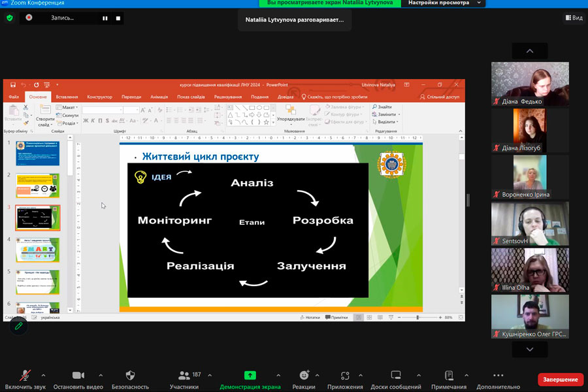This screenshot has height=392, width=588.
Task: Click the Спільний доступ share button
Action: point(440,97)
